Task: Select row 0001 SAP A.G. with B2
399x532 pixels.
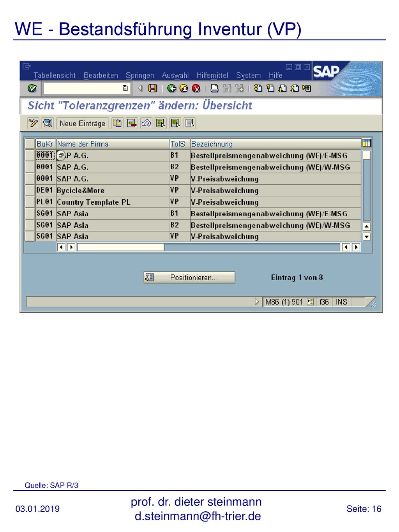Action: 30,167
